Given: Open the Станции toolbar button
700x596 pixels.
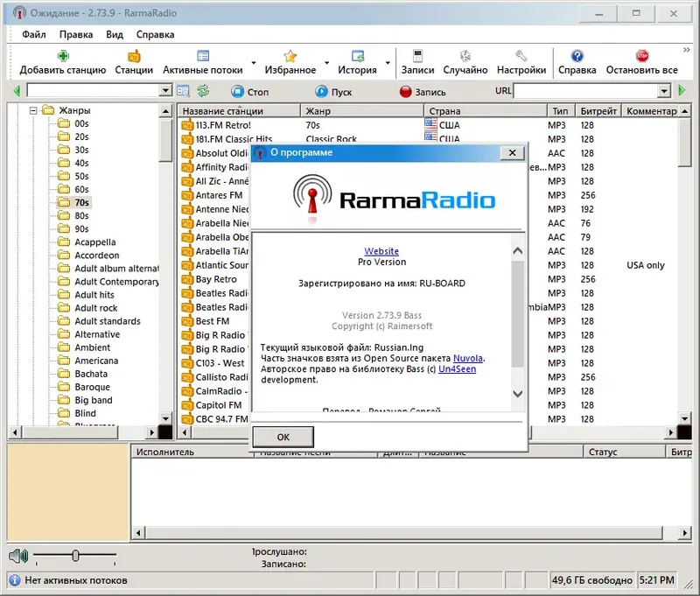Looking at the screenshot, I should (x=133, y=57).
